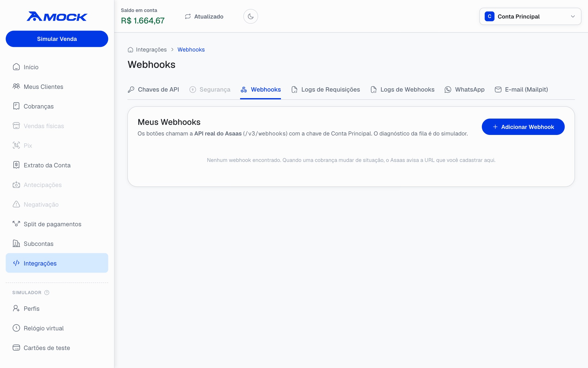Click the Meus Clientes people icon
Screen dimensions: 588x368
(16, 86)
